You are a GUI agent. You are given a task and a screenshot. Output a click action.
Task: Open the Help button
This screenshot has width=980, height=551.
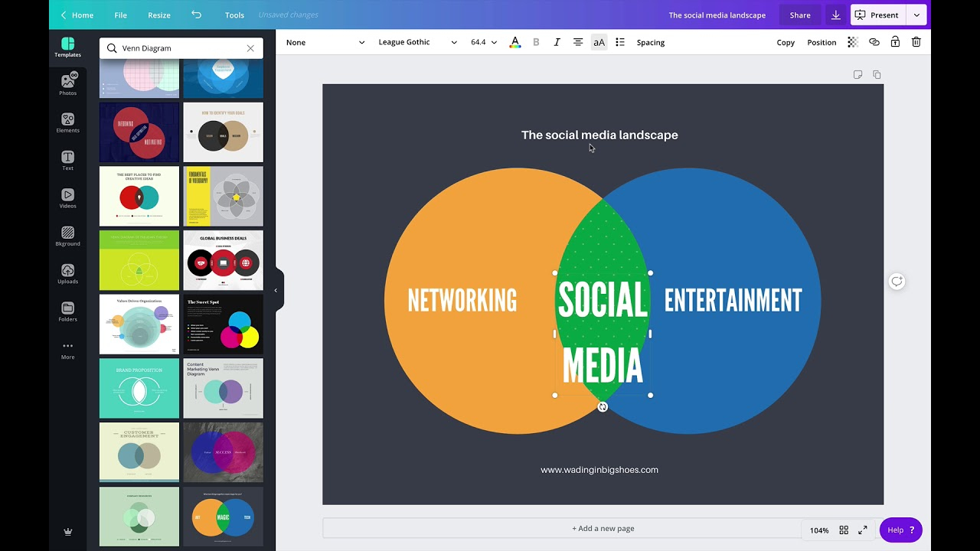coord(900,530)
